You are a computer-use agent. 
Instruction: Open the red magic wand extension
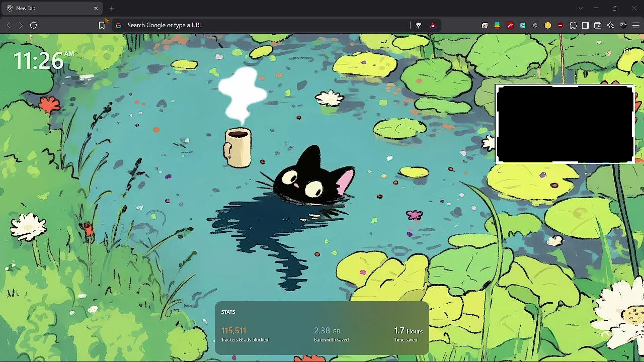pyautogui.click(x=510, y=25)
